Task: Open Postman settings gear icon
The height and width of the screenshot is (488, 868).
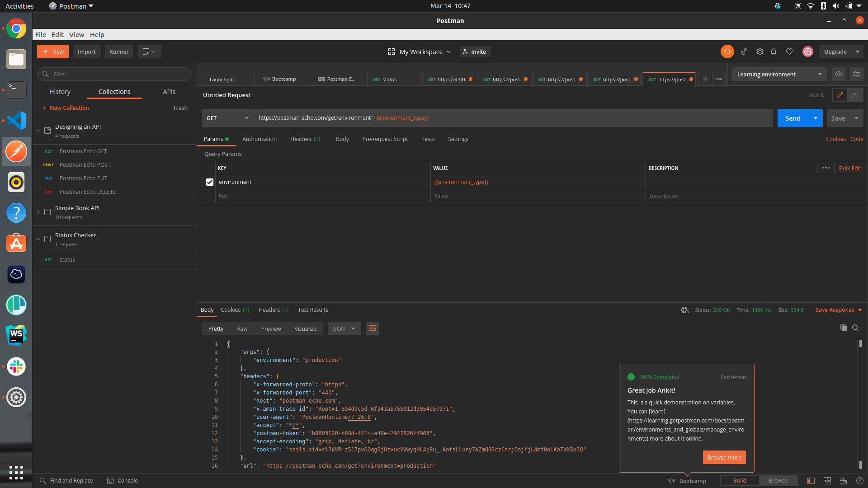Action: (760, 52)
